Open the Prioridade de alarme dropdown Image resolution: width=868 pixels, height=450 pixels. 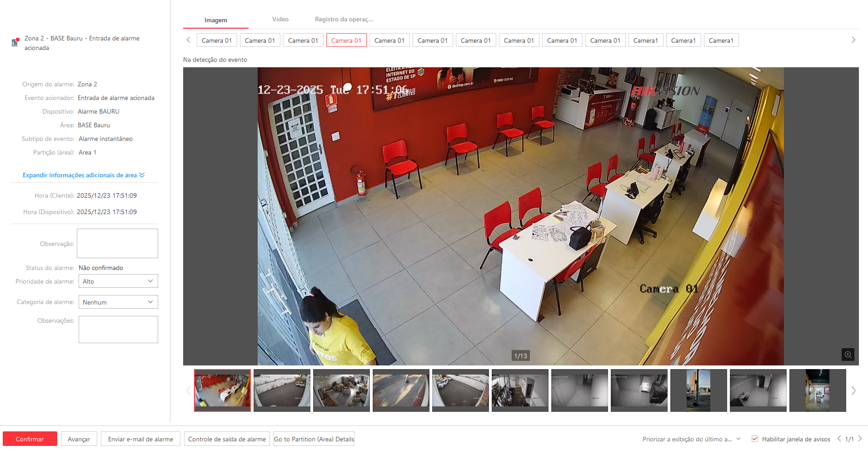pos(118,281)
